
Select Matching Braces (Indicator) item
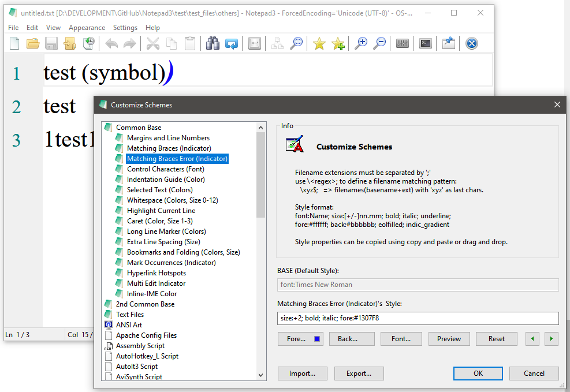pyautogui.click(x=169, y=148)
